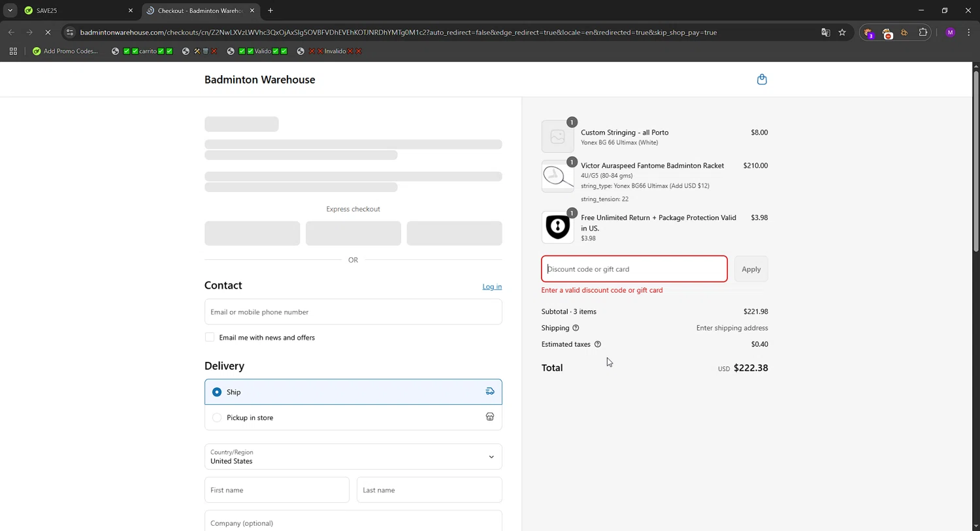Click the Custom Stringing placeholder thumbnail
This screenshot has height=531, width=980.
pyautogui.click(x=557, y=137)
